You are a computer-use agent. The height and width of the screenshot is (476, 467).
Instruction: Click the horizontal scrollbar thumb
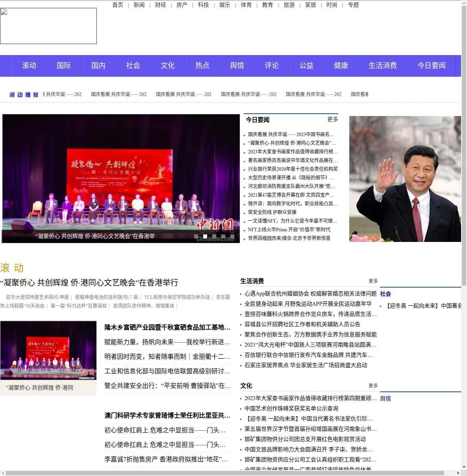point(225,473)
